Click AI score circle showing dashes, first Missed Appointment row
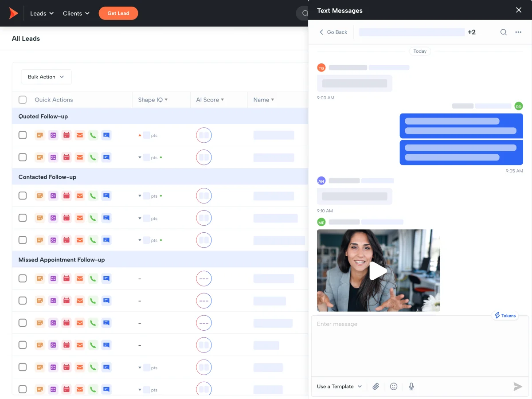Image resolution: width=532 pixels, height=399 pixels. coord(204,278)
